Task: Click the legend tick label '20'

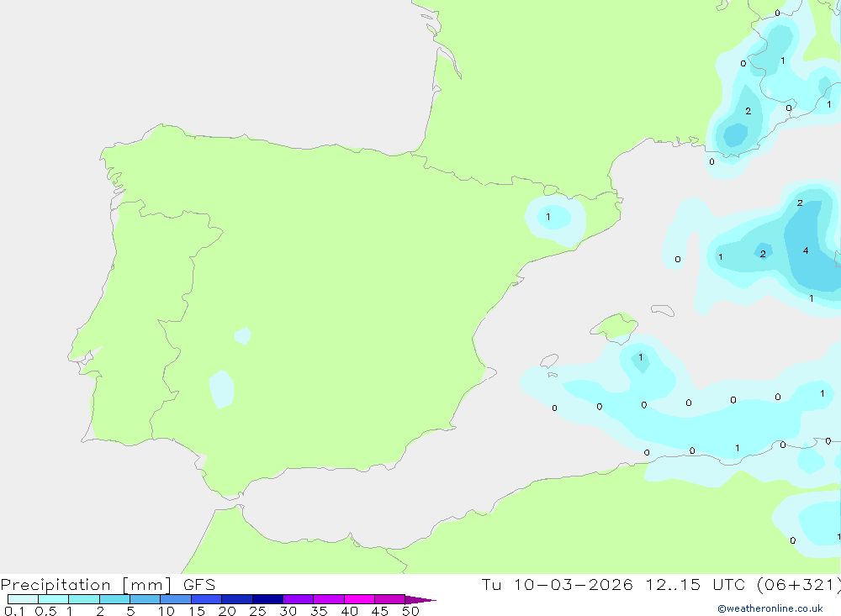Action: (x=227, y=611)
